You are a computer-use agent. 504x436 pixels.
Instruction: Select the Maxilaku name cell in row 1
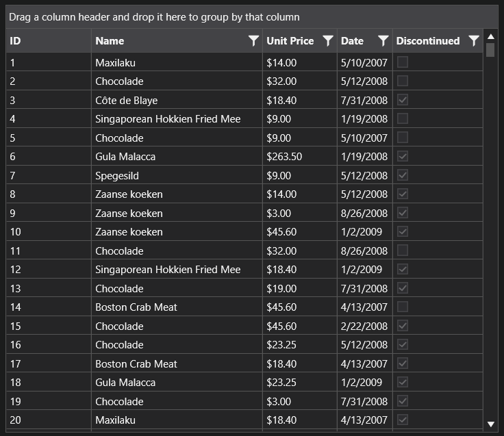click(x=177, y=62)
